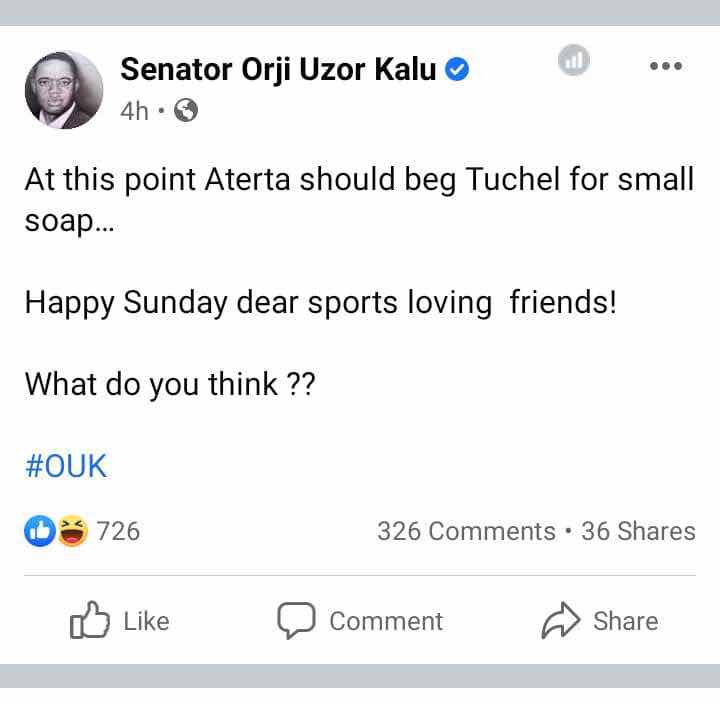Open the three-dot post options menu
The width and height of the screenshot is (720, 704).
[x=666, y=66]
